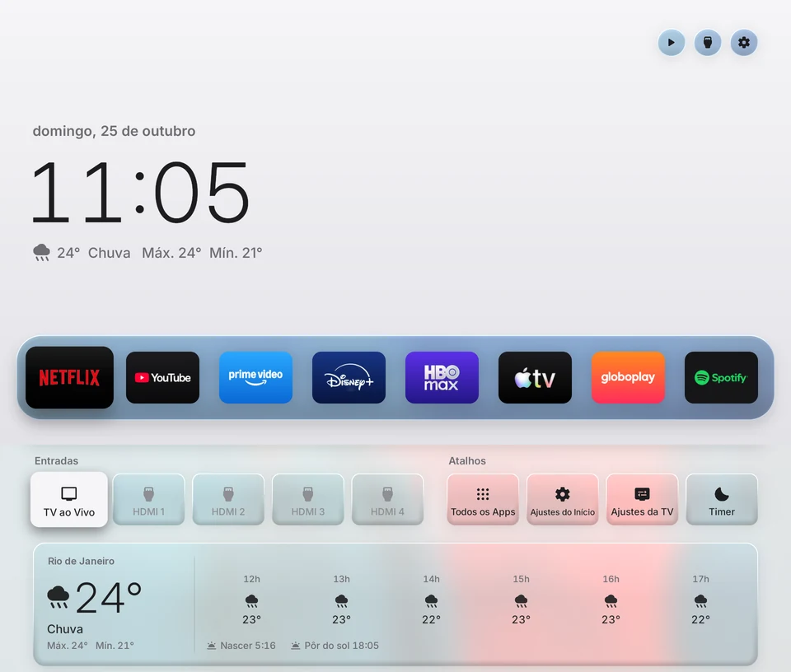The width and height of the screenshot is (791, 672).
Task: Open the Todos os Apps shortcut
Action: (x=483, y=500)
